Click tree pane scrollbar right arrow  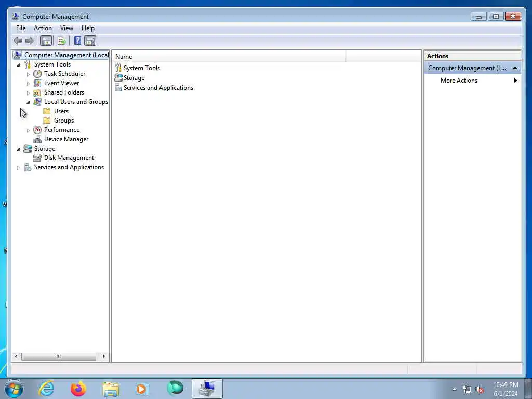coord(104,356)
